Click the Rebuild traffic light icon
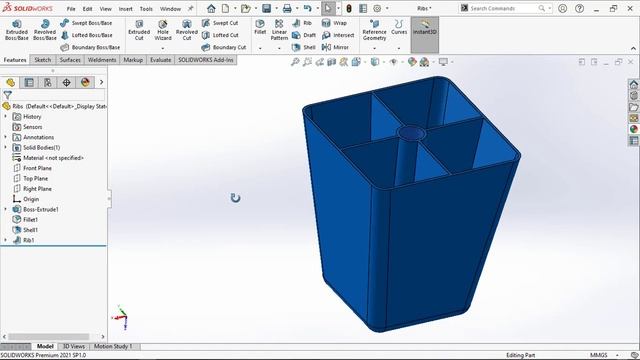The height and width of the screenshot is (360, 640). (x=349, y=8)
